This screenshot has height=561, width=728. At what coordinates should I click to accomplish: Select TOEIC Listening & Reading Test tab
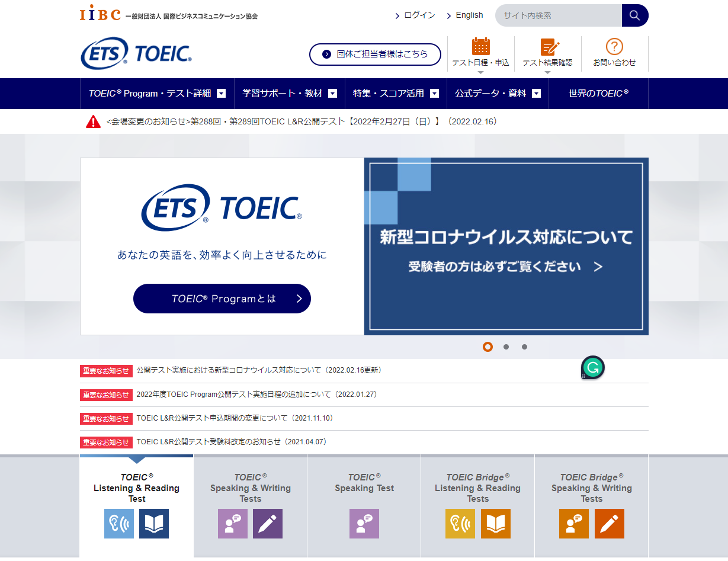pos(137,506)
